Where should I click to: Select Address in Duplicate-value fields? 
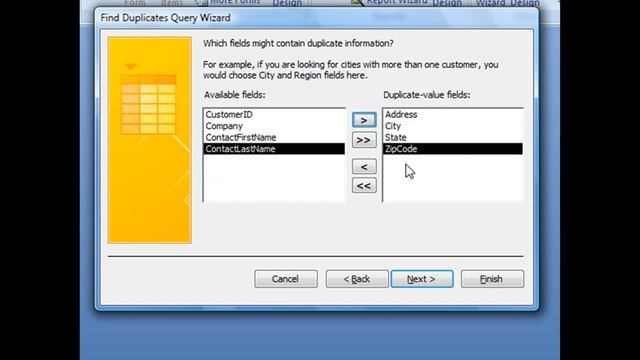point(453,115)
